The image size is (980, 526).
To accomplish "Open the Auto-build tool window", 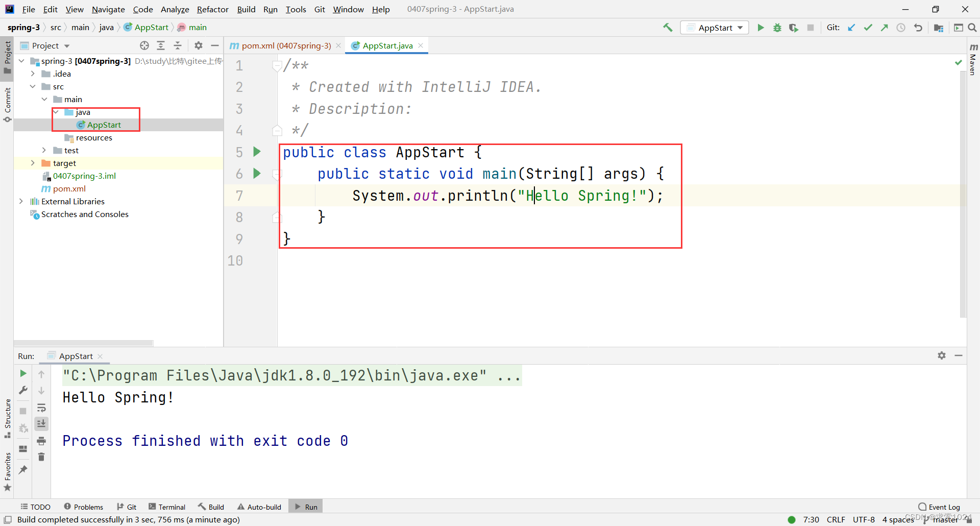I will (x=259, y=507).
